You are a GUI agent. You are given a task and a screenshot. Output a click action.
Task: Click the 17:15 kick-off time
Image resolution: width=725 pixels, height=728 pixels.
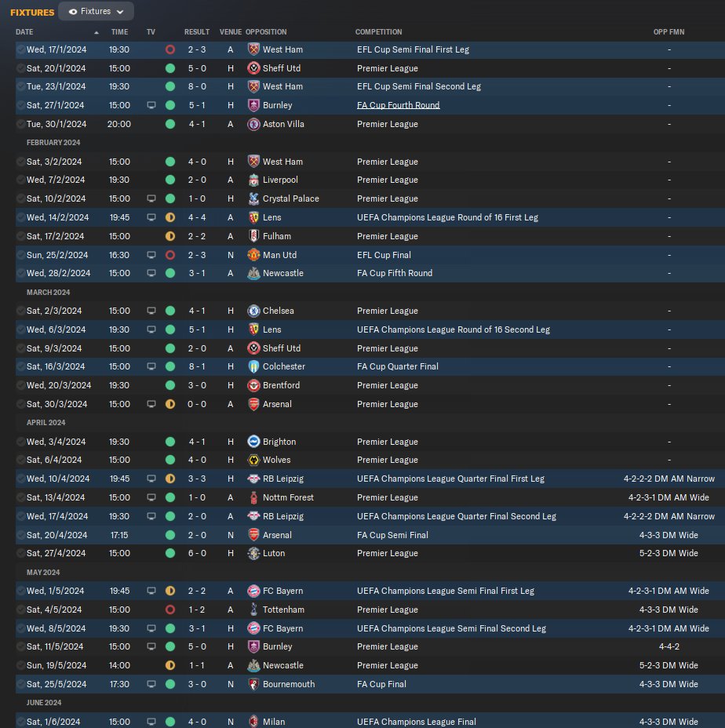[119, 535]
